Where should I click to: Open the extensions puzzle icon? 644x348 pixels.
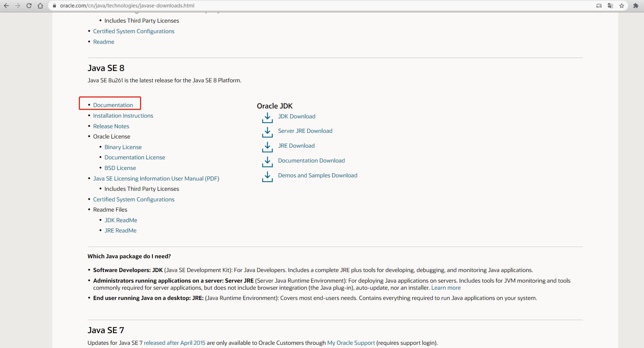pyautogui.click(x=636, y=6)
